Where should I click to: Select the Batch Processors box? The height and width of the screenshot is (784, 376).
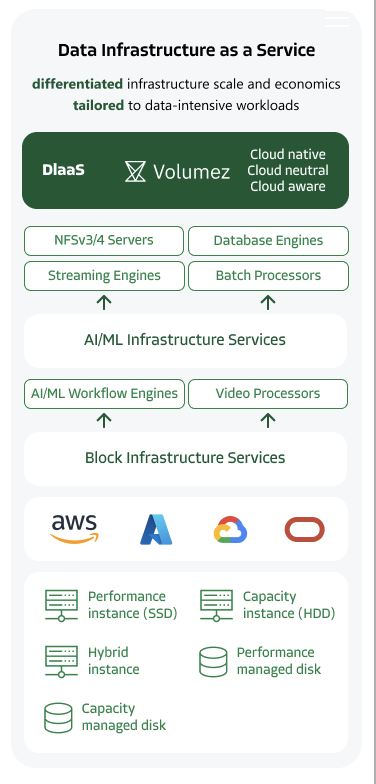(268, 276)
